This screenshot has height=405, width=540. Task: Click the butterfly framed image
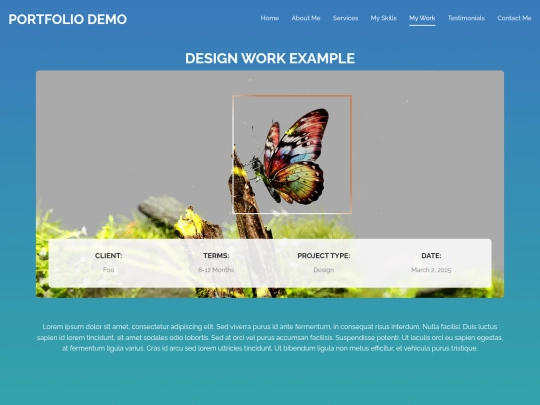pyautogui.click(x=292, y=154)
